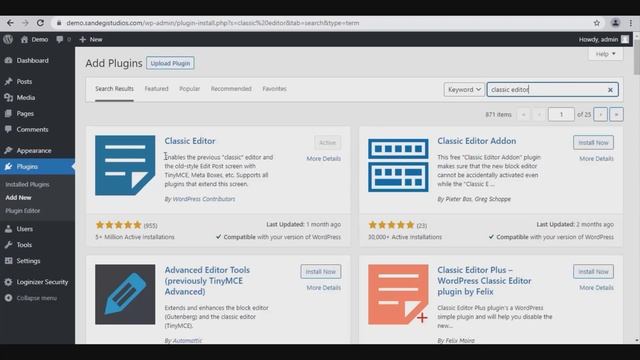Click the WordPress Contributors author link
Screen dimensions: 640x360
(204, 199)
